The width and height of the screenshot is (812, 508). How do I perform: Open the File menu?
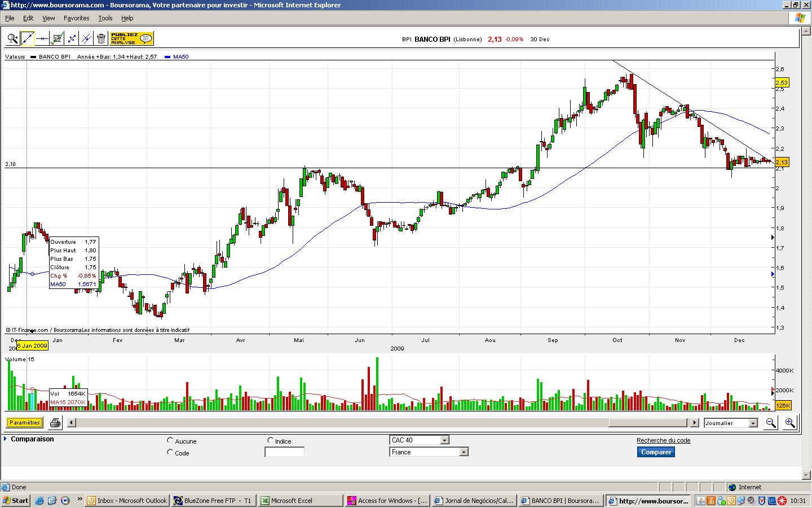point(10,18)
